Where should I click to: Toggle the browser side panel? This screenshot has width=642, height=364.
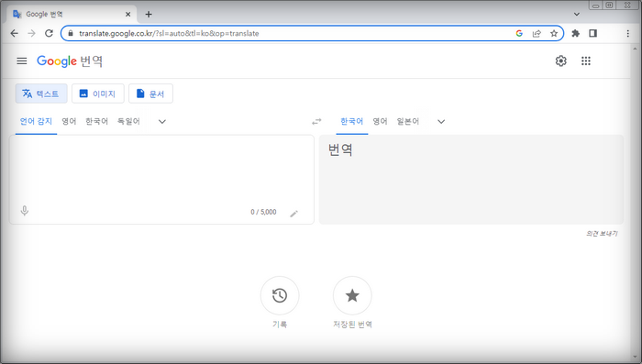592,34
